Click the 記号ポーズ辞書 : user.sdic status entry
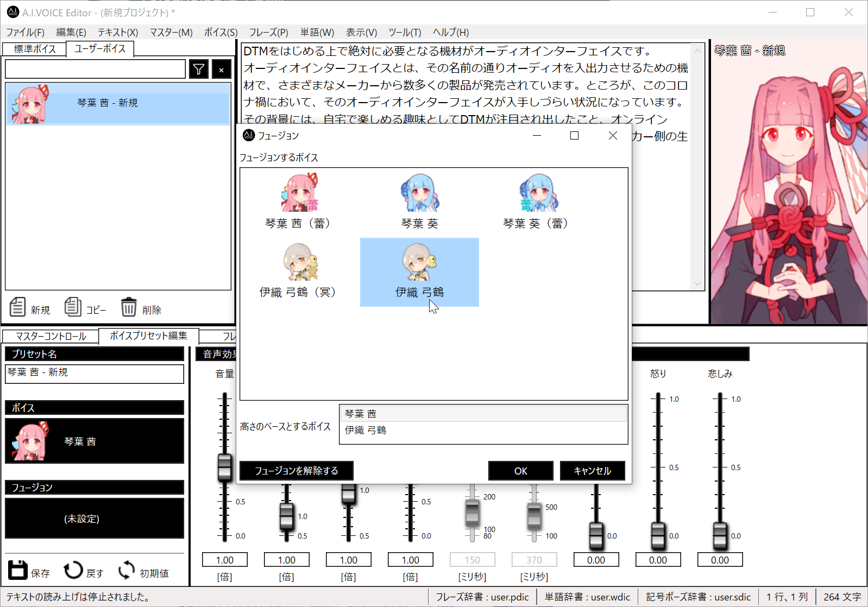Image resolution: width=868 pixels, height=607 pixels. click(699, 597)
